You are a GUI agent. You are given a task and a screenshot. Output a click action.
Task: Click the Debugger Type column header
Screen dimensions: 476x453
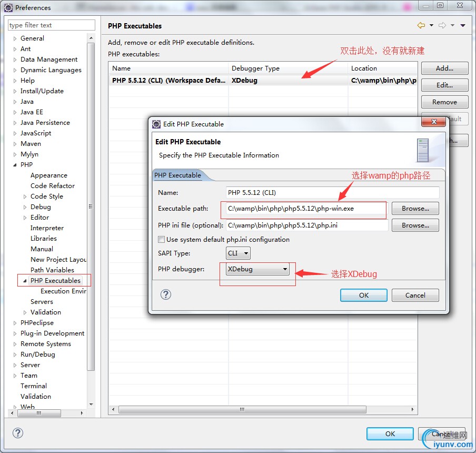click(288, 68)
